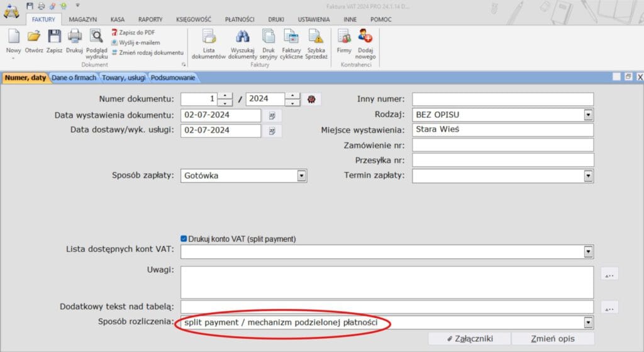Open a file with the Otwórz icon
The image size is (644, 352).
click(34, 39)
